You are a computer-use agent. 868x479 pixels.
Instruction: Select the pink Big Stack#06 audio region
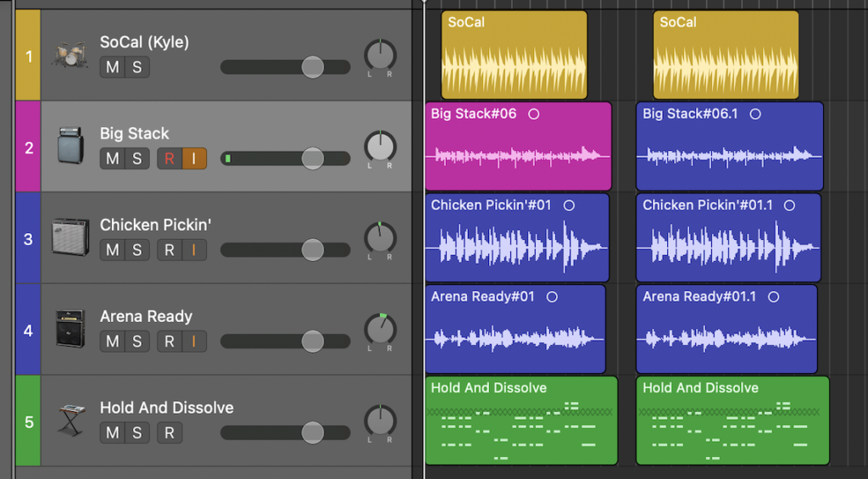pos(518,146)
